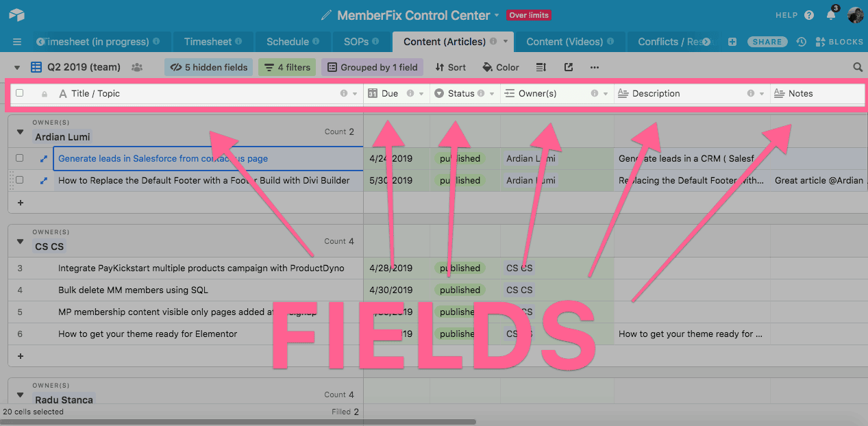Expand the Generate leads record icon
868x426 pixels.
click(44, 159)
